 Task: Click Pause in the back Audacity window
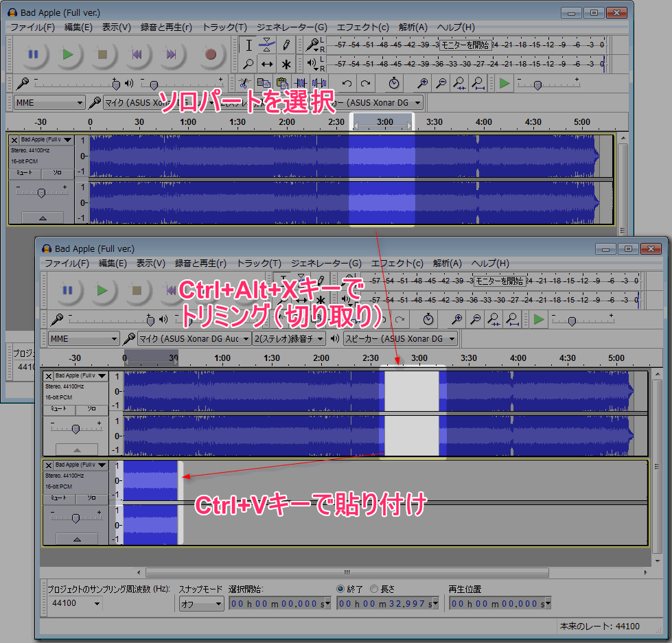tap(34, 54)
